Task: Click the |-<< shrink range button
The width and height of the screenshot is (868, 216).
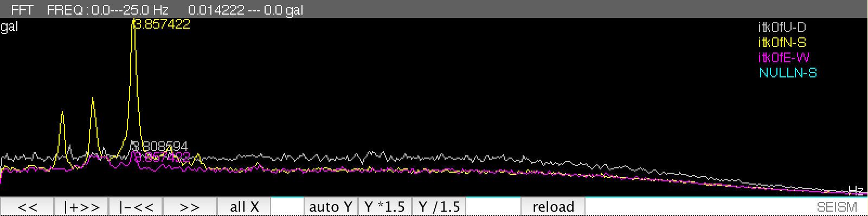Action: click(136, 207)
